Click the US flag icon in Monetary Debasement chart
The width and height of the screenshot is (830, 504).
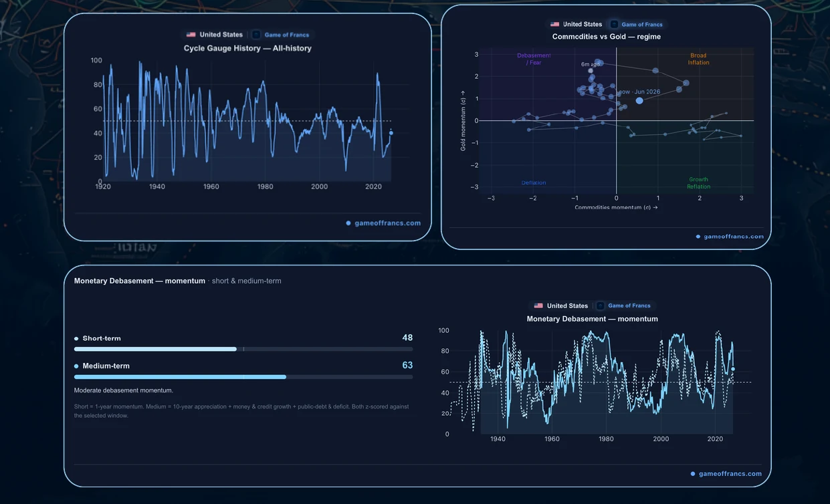[x=538, y=305]
